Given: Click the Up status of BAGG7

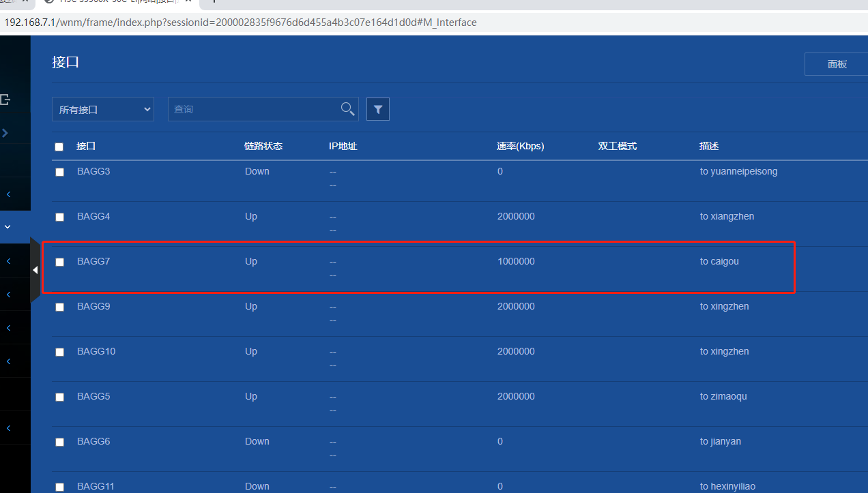Looking at the screenshot, I should (251, 261).
